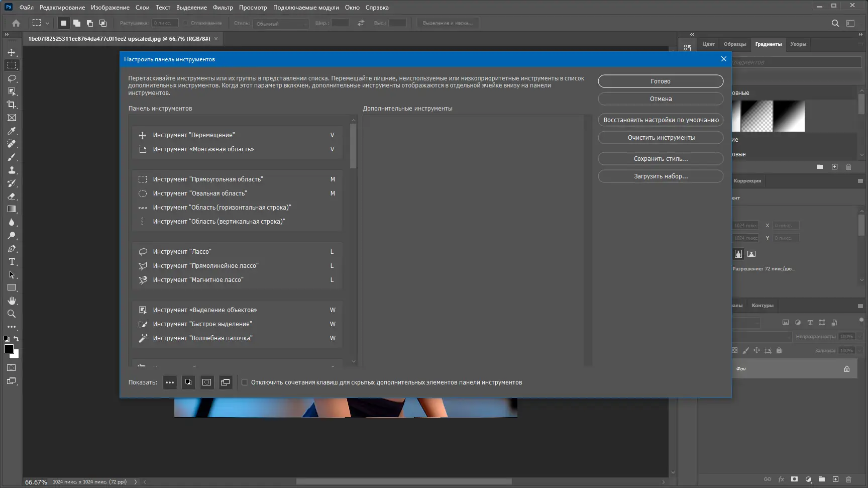Select the Path Selection tool
This screenshot has height=488, width=868.
12,274
